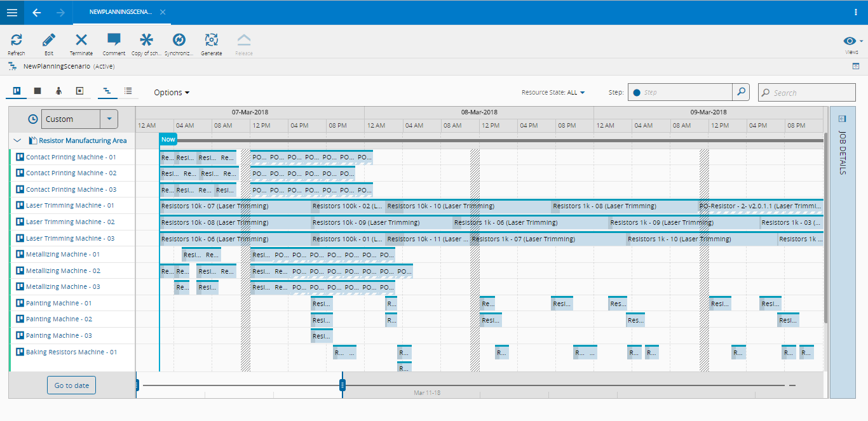
Task: Terminate the scenario with the X icon
Action: click(x=81, y=41)
